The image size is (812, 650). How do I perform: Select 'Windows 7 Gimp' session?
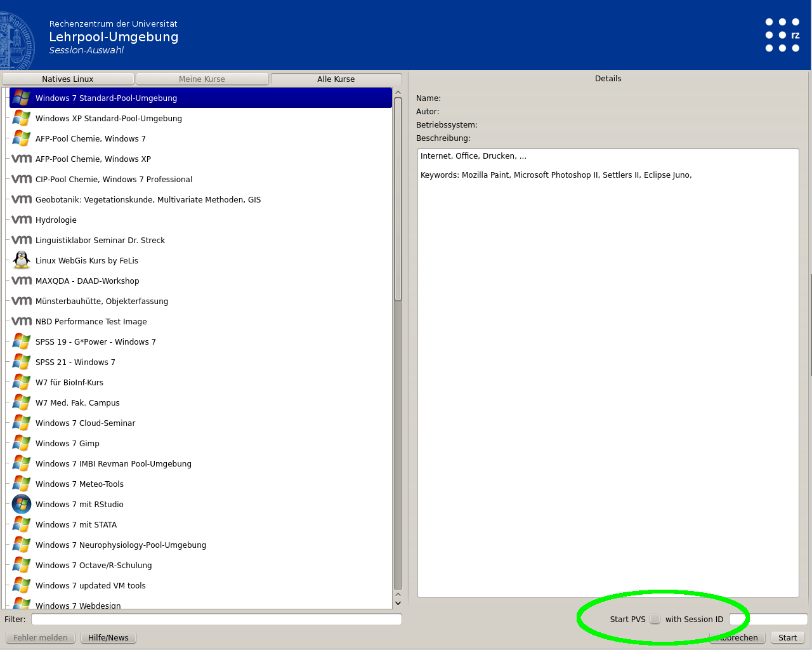tap(202, 443)
